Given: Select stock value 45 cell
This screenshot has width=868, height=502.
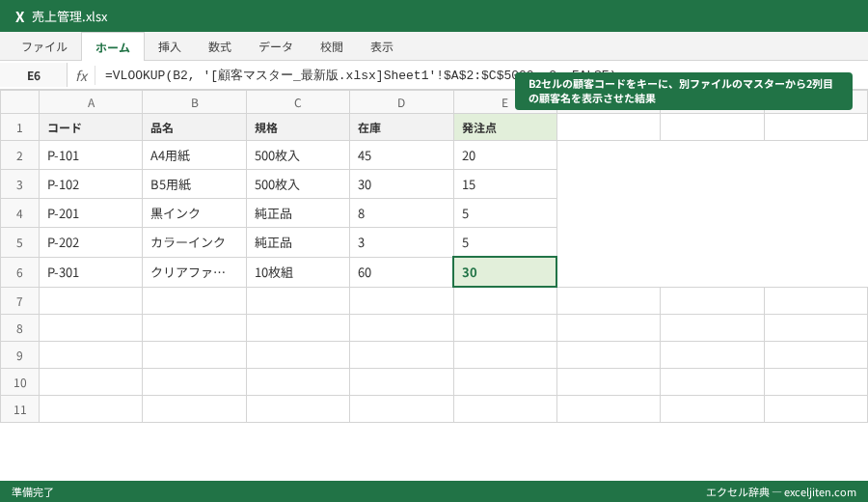Looking at the screenshot, I should (x=401, y=155).
